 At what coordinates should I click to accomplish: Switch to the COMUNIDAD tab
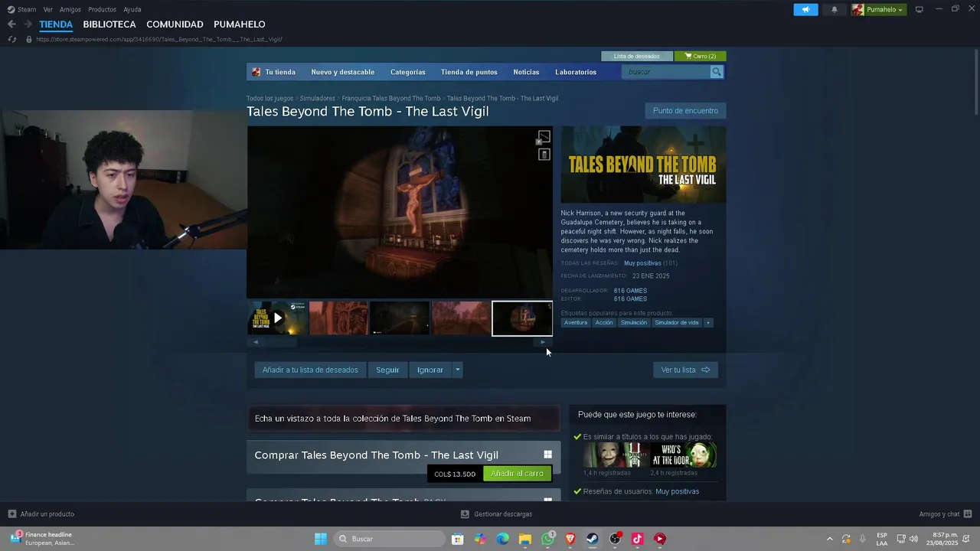[x=175, y=24]
